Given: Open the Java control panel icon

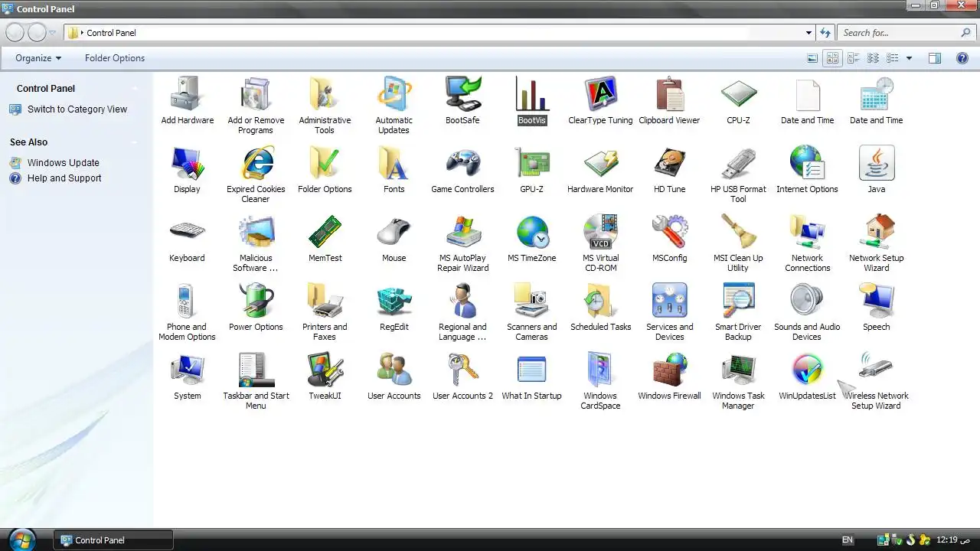Looking at the screenshot, I should coord(876,170).
